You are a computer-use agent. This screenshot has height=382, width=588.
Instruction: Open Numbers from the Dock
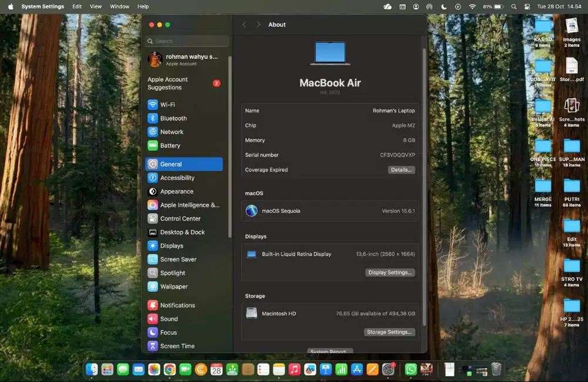(x=341, y=370)
